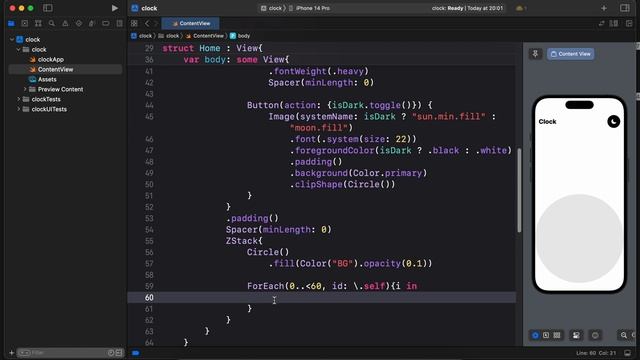The height and width of the screenshot is (360, 640).
Task: Open the related items grid menu
Action: coord(134,24)
